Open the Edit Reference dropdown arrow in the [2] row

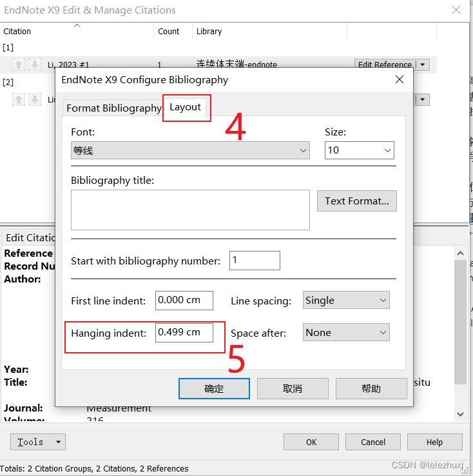tap(423, 99)
